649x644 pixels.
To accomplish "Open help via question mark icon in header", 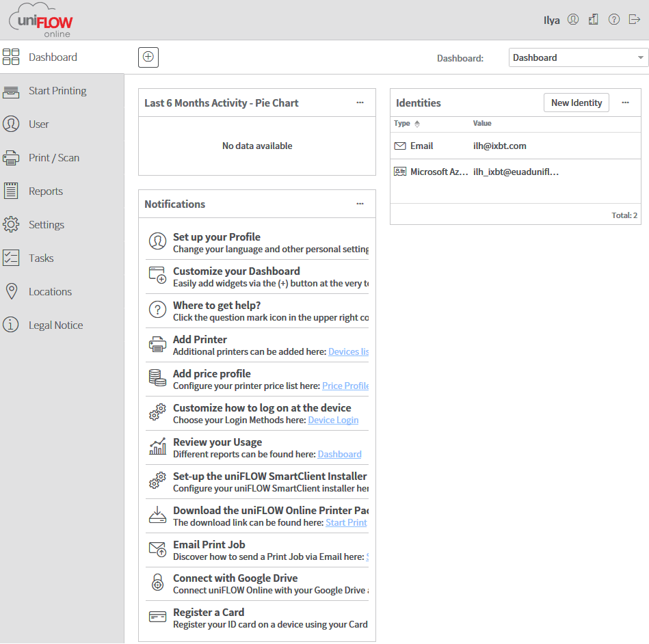I will point(614,19).
